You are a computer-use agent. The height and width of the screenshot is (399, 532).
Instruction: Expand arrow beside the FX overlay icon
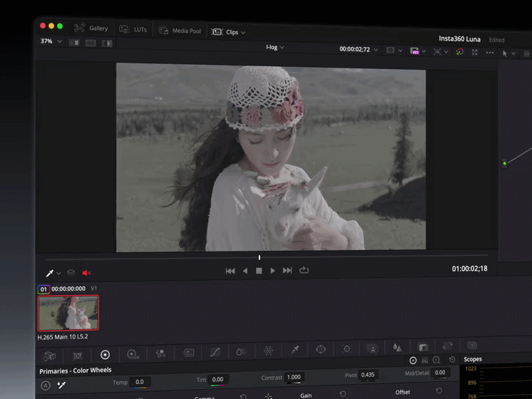[x=424, y=51]
